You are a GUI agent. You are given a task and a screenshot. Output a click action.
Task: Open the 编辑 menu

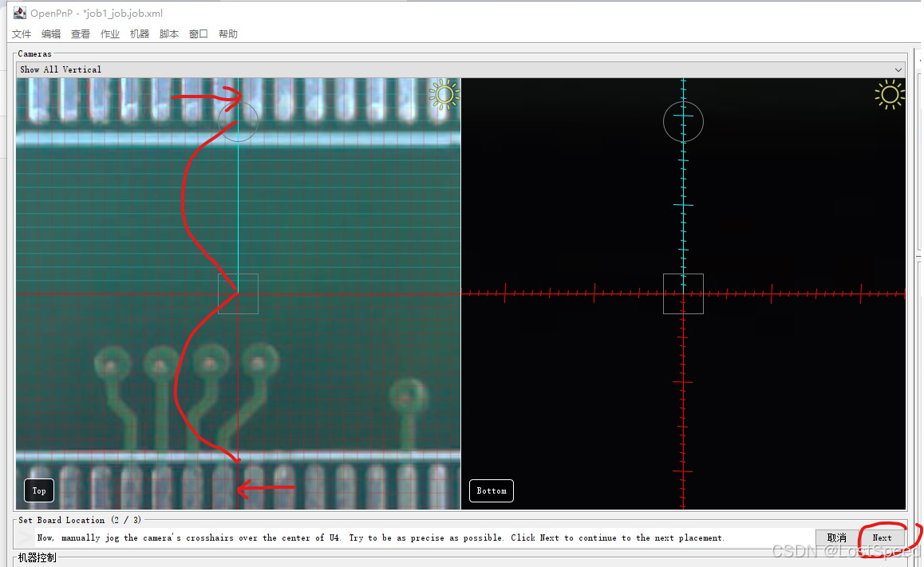click(51, 34)
